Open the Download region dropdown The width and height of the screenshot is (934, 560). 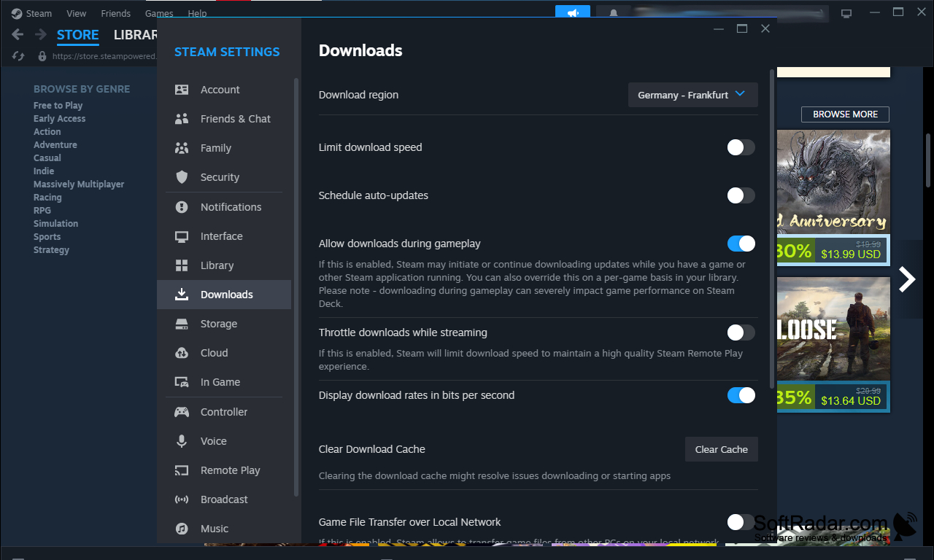click(x=693, y=95)
